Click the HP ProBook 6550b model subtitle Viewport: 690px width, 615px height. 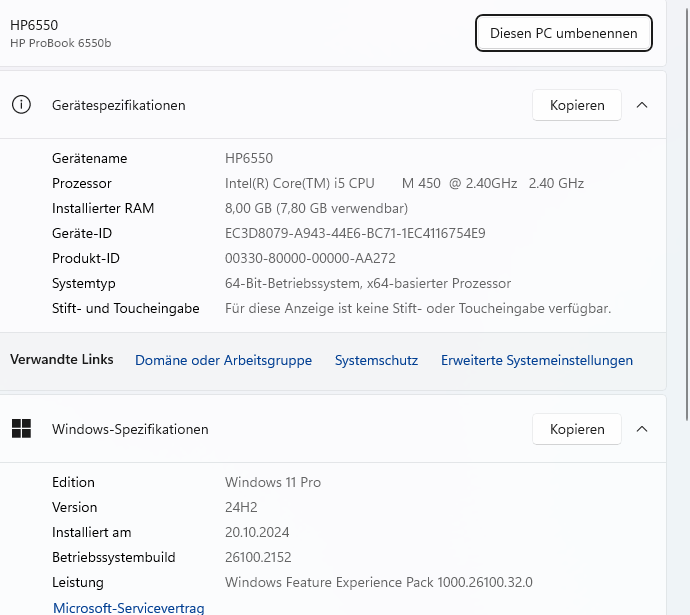coord(61,43)
